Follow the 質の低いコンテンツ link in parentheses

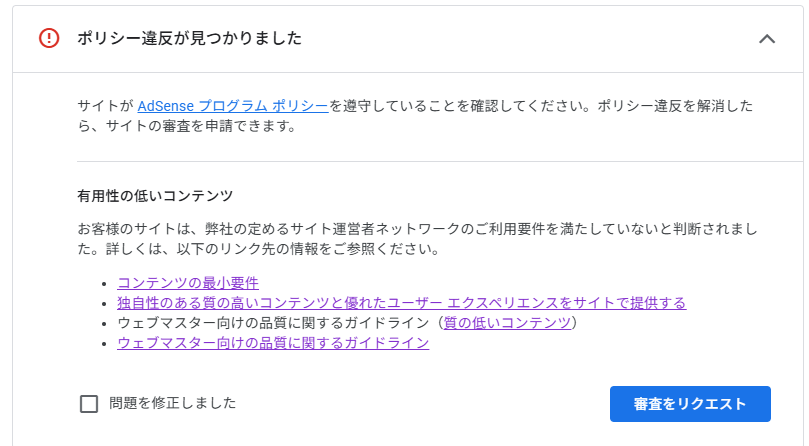point(507,323)
